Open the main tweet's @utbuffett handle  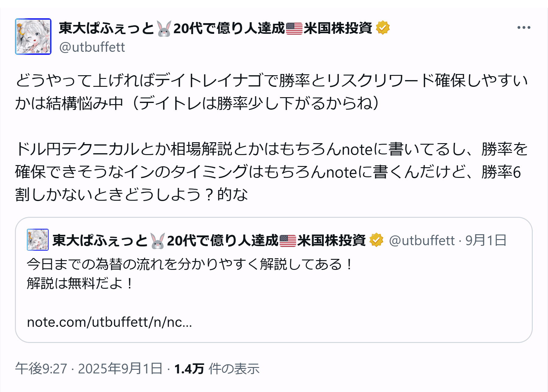tap(92, 47)
